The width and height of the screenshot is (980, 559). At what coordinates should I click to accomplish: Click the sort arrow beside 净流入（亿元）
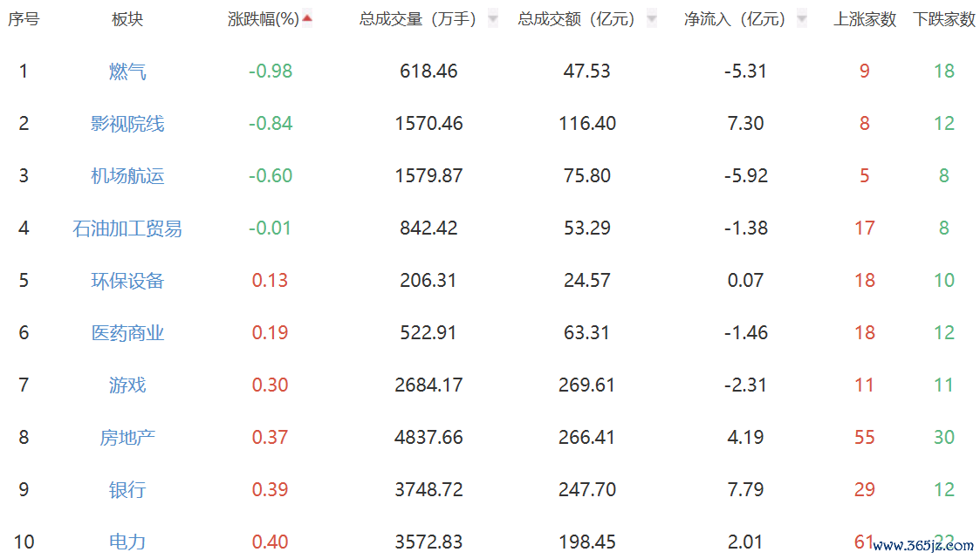[802, 19]
